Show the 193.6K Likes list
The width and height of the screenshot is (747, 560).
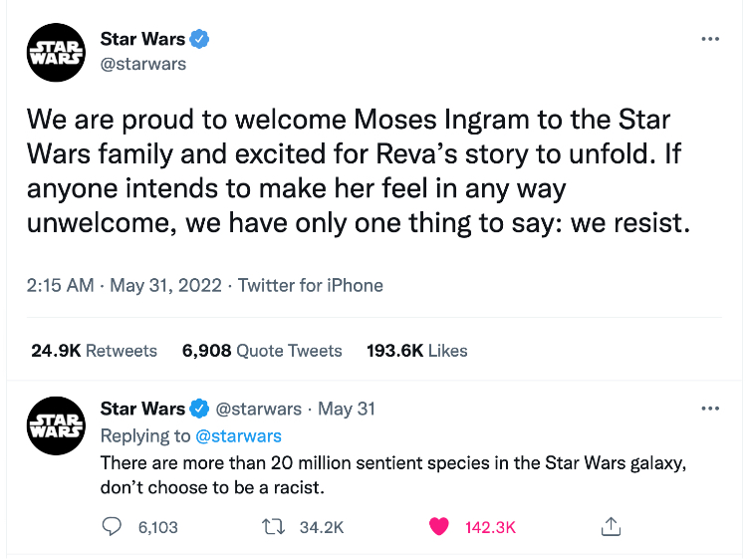[417, 351]
